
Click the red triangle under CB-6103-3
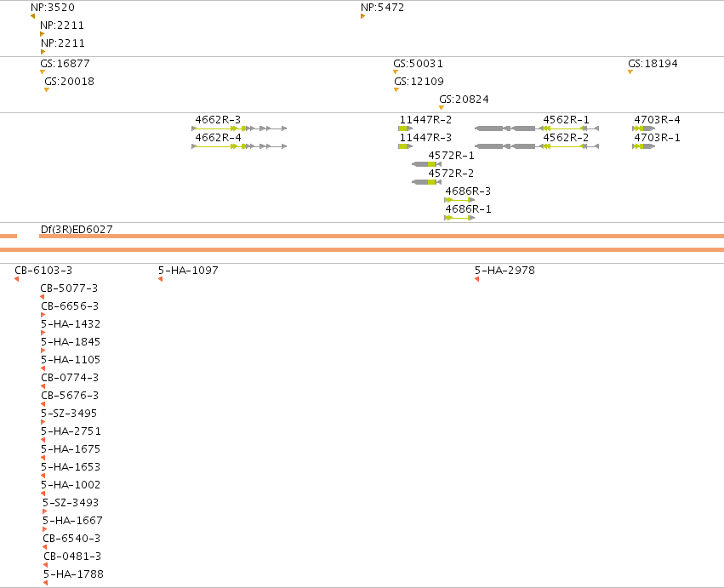tap(17, 279)
